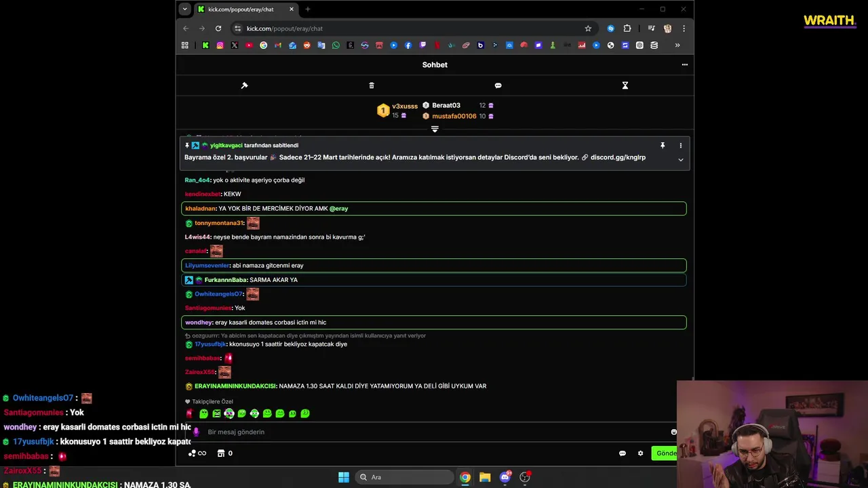Image resolution: width=868 pixels, height=488 pixels.
Task: Click the reply notice from oozguurrr
Action: pos(305,335)
